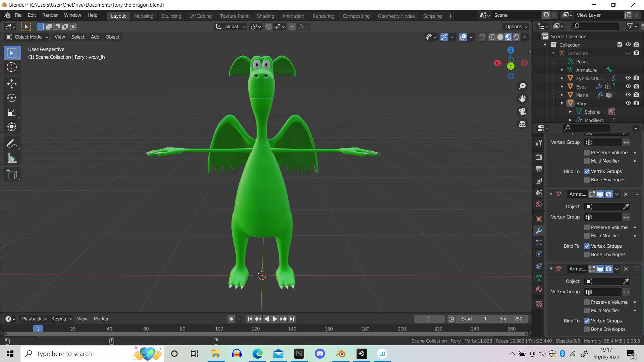Open the Modifier properties wrench tab

(x=539, y=231)
